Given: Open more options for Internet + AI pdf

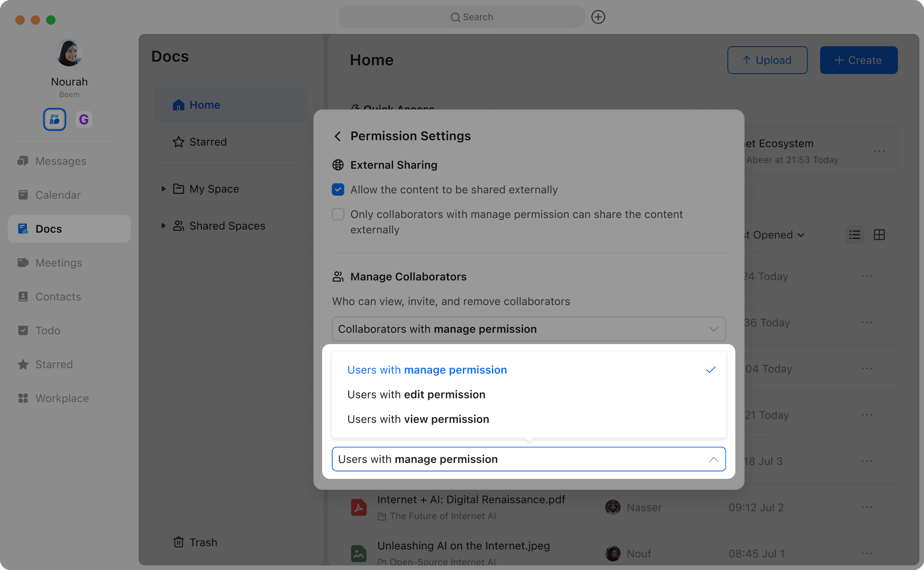Looking at the screenshot, I should (867, 507).
